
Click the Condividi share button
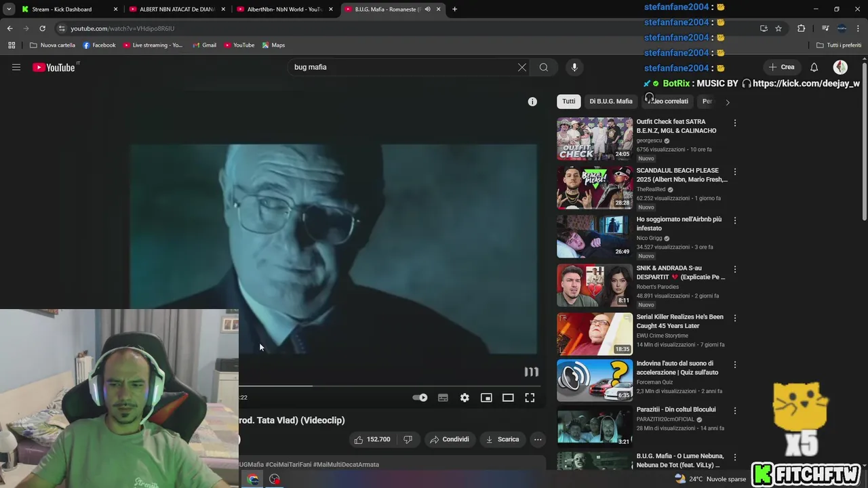coord(449,439)
